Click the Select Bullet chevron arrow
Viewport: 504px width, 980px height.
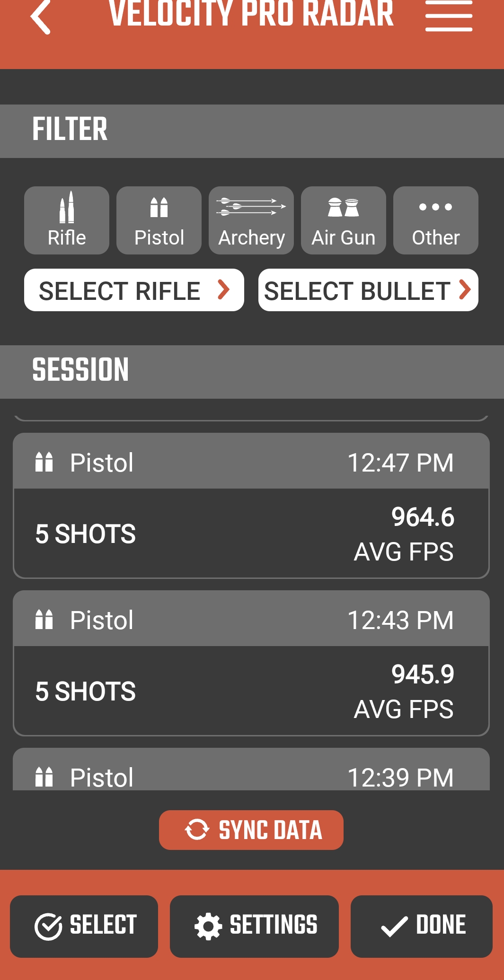click(465, 289)
